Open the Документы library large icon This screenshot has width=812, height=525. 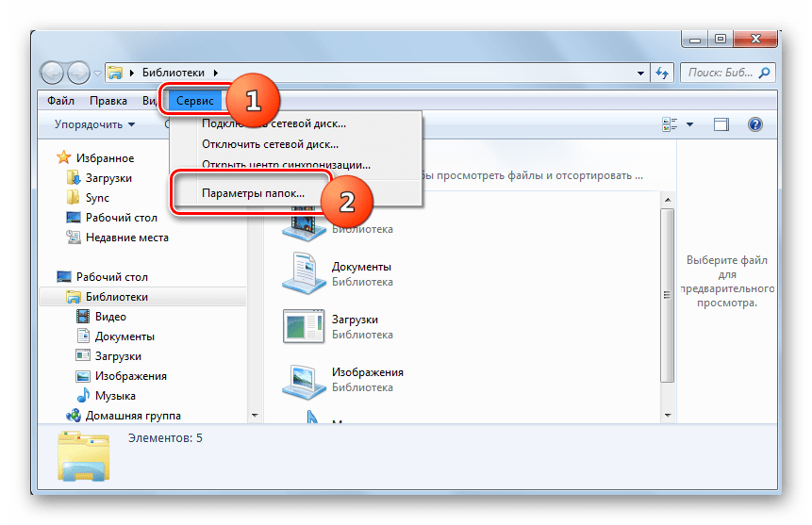coord(304,273)
